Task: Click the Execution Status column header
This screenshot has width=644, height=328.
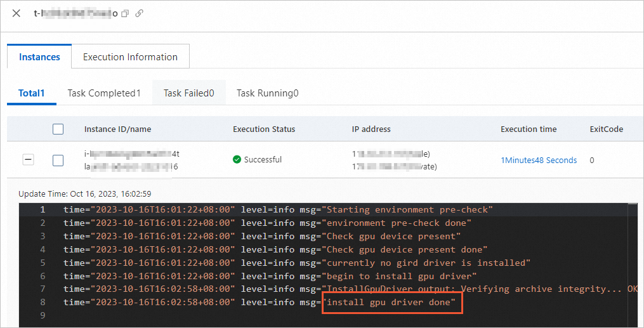Action: tap(264, 129)
